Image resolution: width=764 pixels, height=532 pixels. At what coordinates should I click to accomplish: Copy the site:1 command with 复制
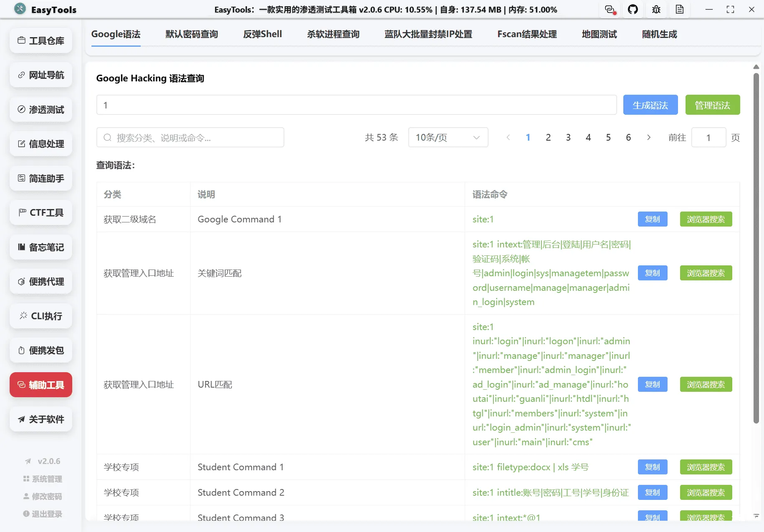pyautogui.click(x=652, y=219)
